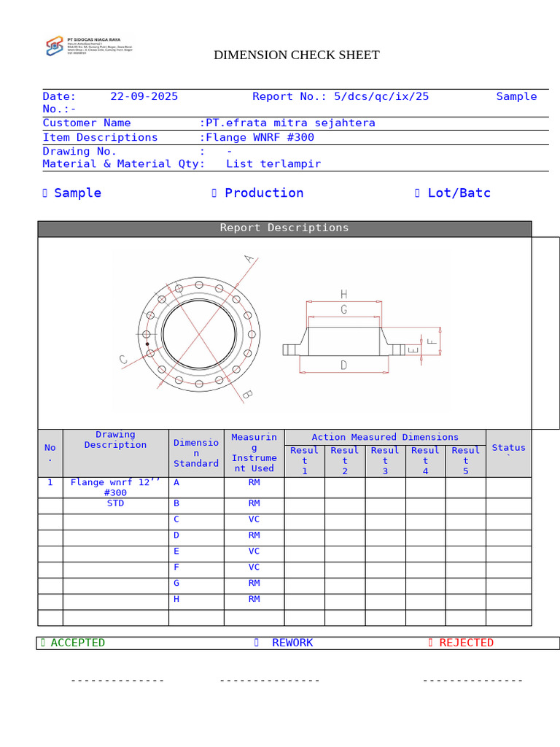The width and height of the screenshot is (560, 747).
Task: Tick the Lot/Batc checkbox
Action: click(x=417, y=193)
